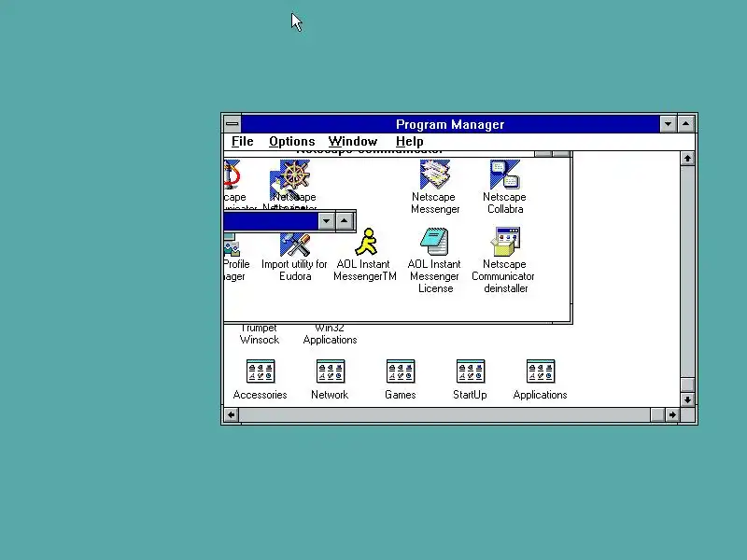
Task: Click the Win32 Applications label
Action: (330, 334)
